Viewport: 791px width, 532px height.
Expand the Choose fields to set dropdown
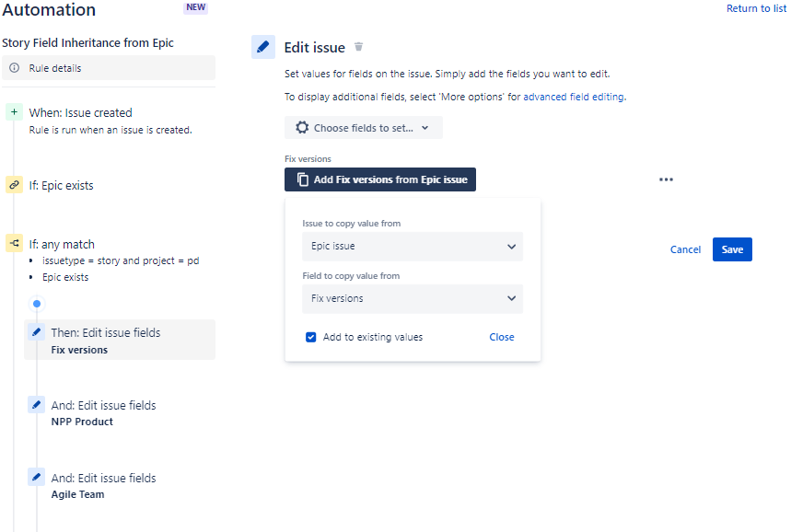coord(363,128)
